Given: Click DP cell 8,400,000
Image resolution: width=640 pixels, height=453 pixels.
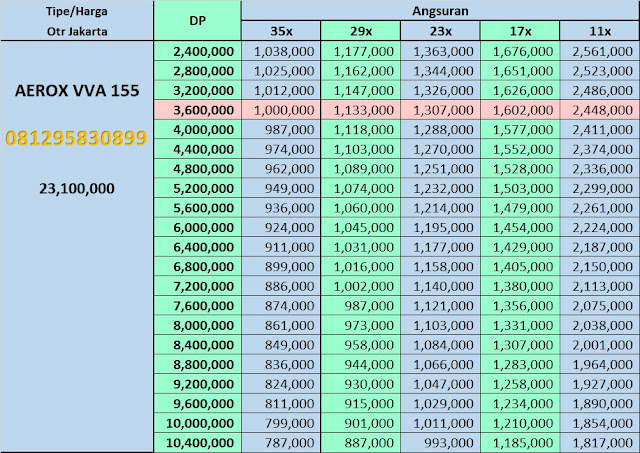Looking at the screenshot, I should click(198, 345).
